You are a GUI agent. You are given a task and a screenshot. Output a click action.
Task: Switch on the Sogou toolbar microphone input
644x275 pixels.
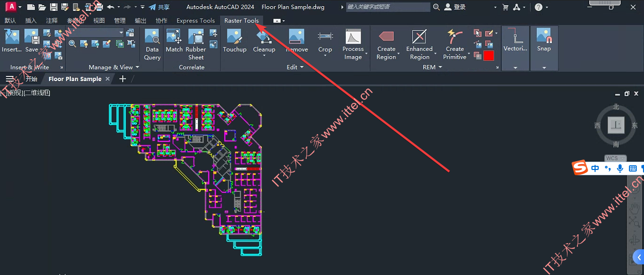(620, 168)
